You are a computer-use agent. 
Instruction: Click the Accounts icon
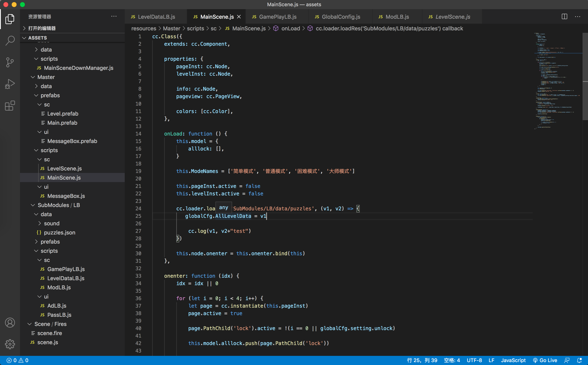coord(10,323)
